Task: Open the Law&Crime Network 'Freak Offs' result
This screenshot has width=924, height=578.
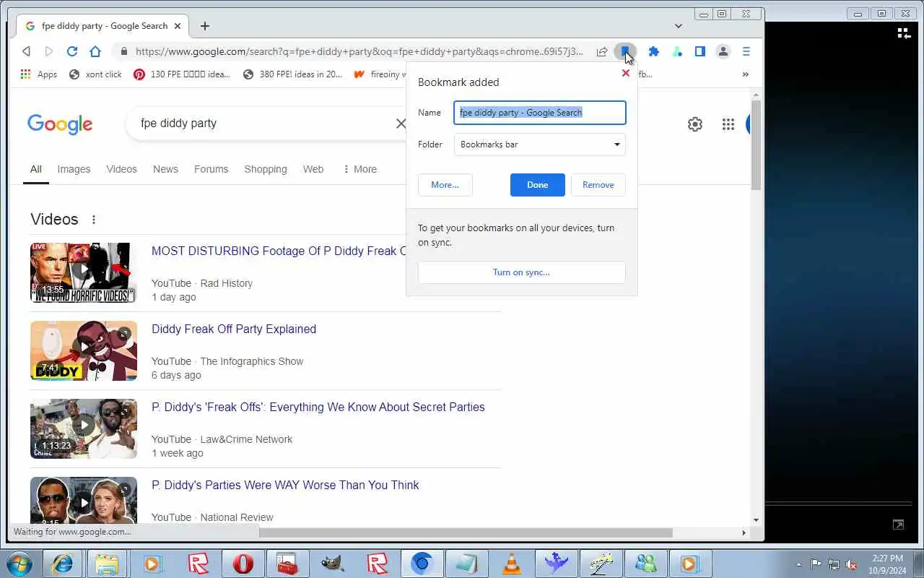Action: [x=318, y=407]
